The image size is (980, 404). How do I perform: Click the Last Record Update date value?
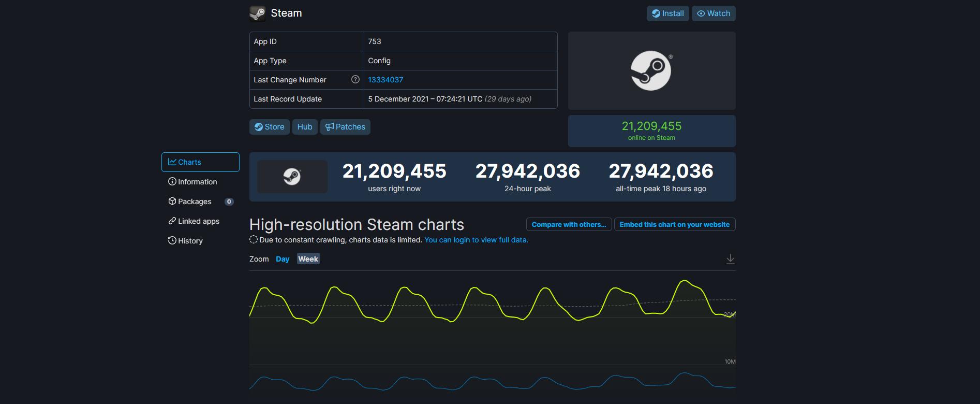(450, 99)
